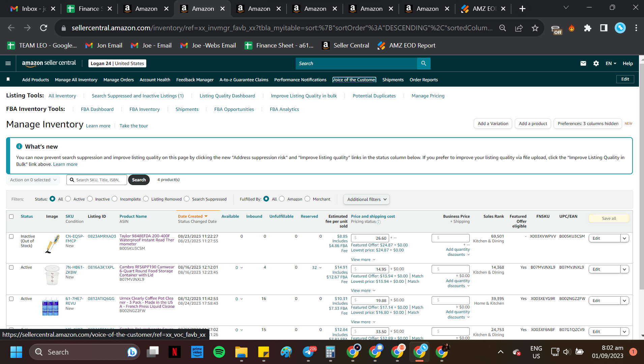
Task: Switch to the Finance sheet browser tab
Action: pyautogui.click(x=89, y=9)
